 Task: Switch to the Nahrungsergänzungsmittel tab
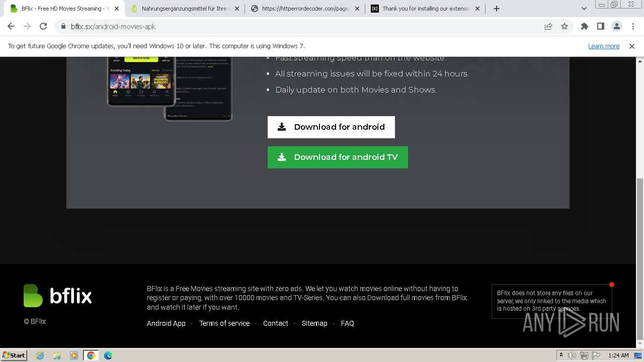pyautogui.click(x=184, y=9)
